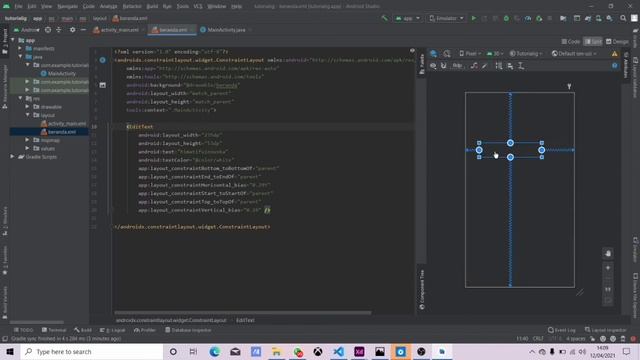Open the File menu
This screenshot has height=360, width=640.
coord(18,6)
